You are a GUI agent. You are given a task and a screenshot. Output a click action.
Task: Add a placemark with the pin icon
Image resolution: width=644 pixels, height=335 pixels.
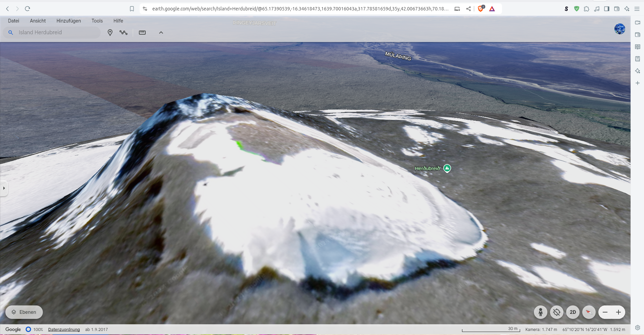pyautogui.click(x=110, y=33)
